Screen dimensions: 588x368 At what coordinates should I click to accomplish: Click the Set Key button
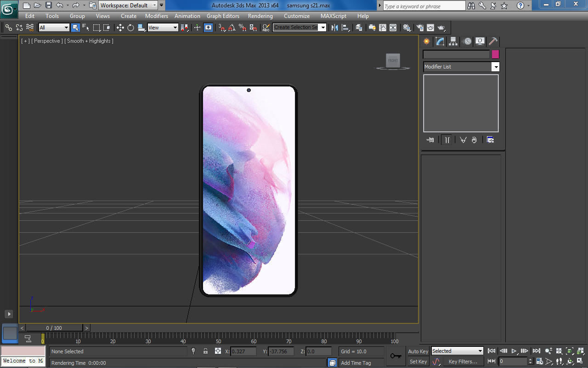pyautogui.click(x=418, y=362)
